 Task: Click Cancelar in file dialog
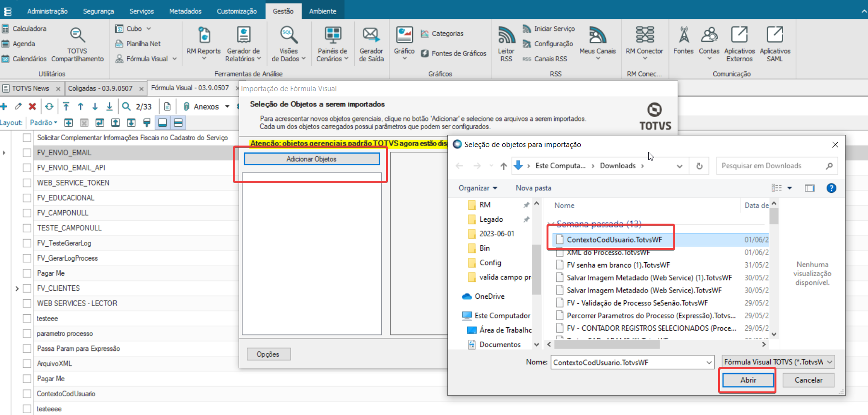pos(808,380)
